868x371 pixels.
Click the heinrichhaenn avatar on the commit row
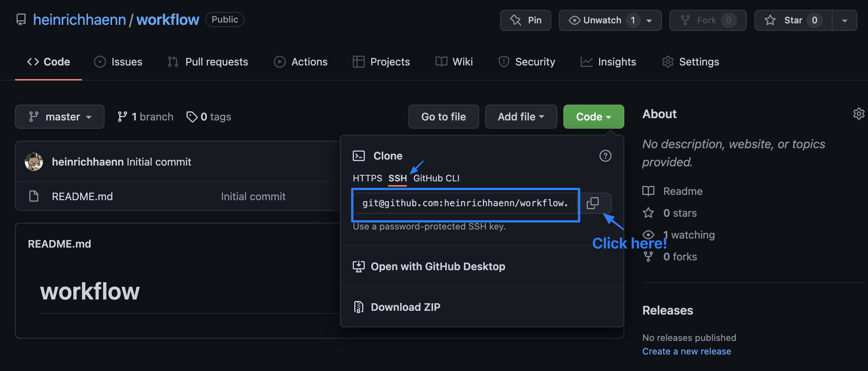pyautogui.click(x=34, y=162)
